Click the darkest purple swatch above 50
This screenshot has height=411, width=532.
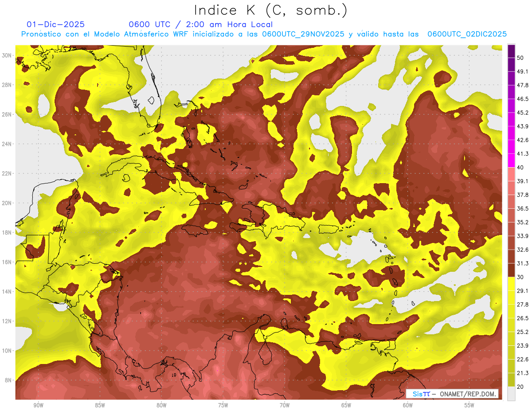511,51
